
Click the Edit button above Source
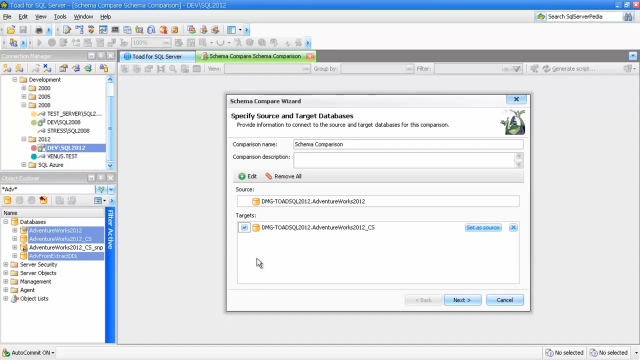point(247,176)
